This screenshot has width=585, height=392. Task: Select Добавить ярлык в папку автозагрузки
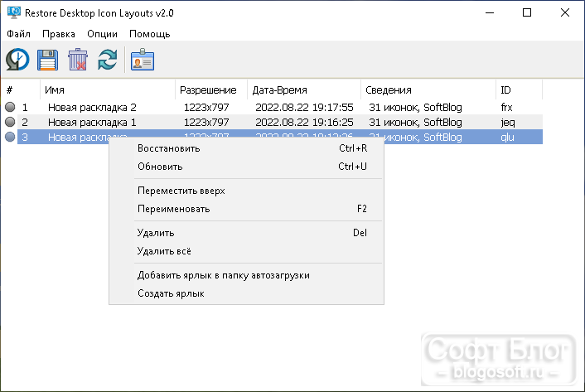click(246, 275)
